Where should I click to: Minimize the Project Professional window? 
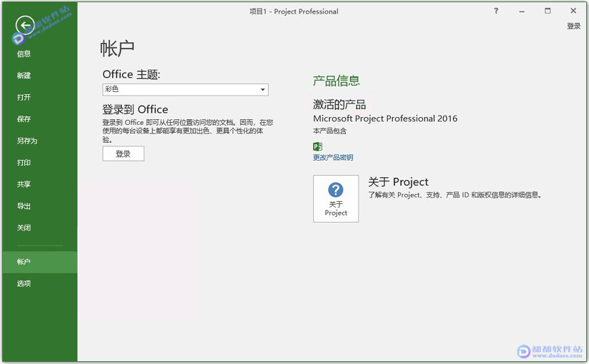(x=521, y=11)
